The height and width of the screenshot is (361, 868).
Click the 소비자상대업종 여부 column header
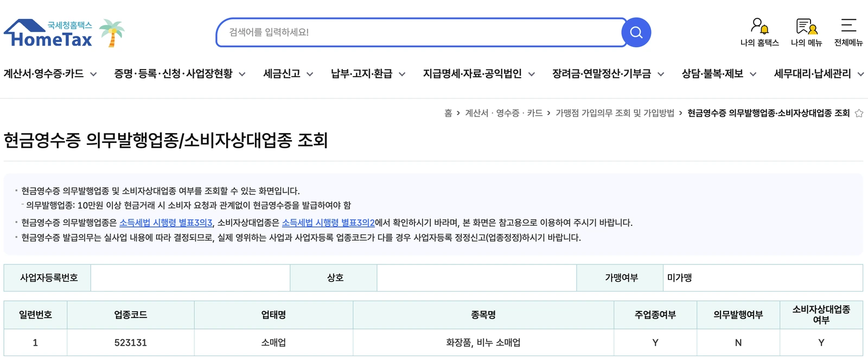pos(821,315)
